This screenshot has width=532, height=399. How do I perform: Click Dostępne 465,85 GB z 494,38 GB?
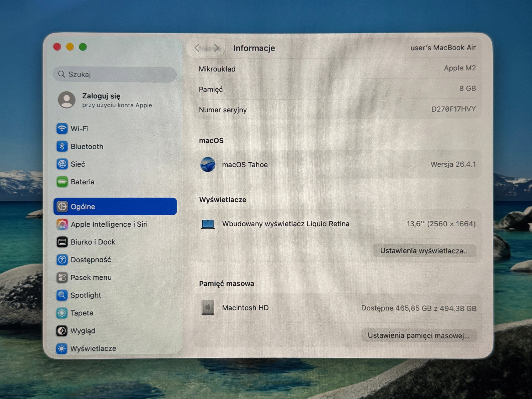[419, 308]
